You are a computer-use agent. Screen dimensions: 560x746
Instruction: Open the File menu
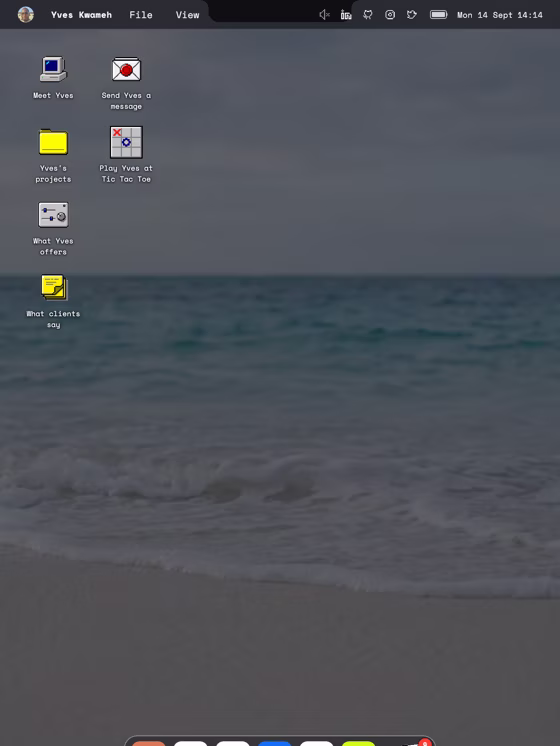(141, 15)
